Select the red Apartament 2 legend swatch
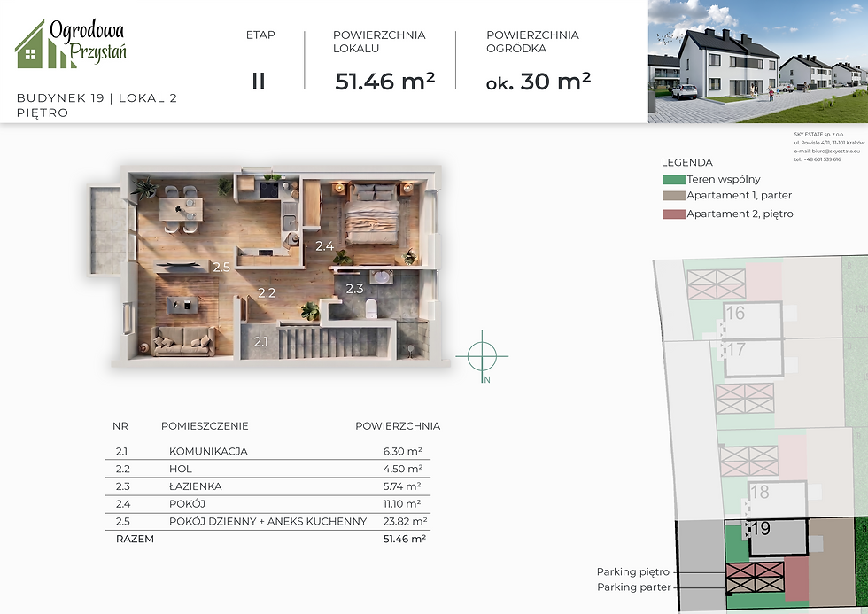This screenshot has width=868, height=614. pos(673,214)
